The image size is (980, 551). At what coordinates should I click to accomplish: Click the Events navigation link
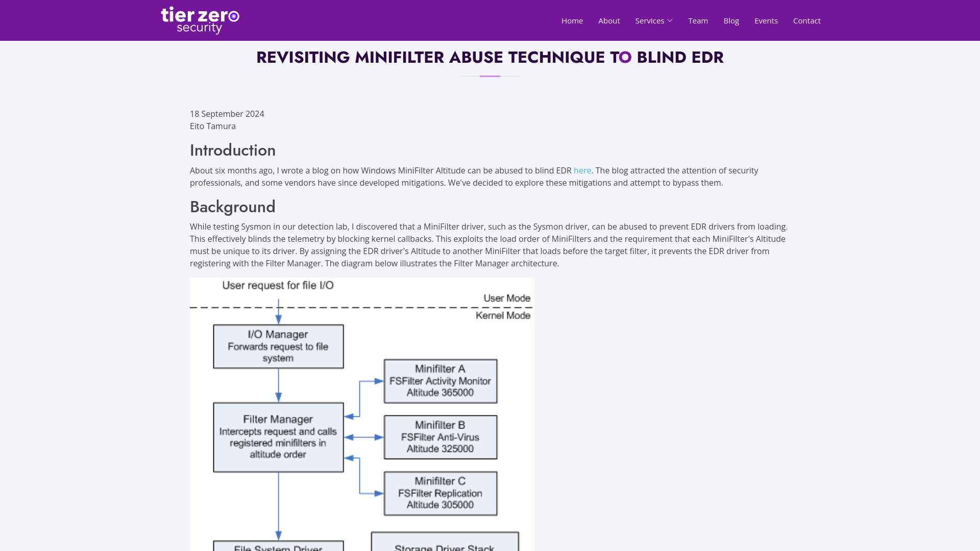766,20
